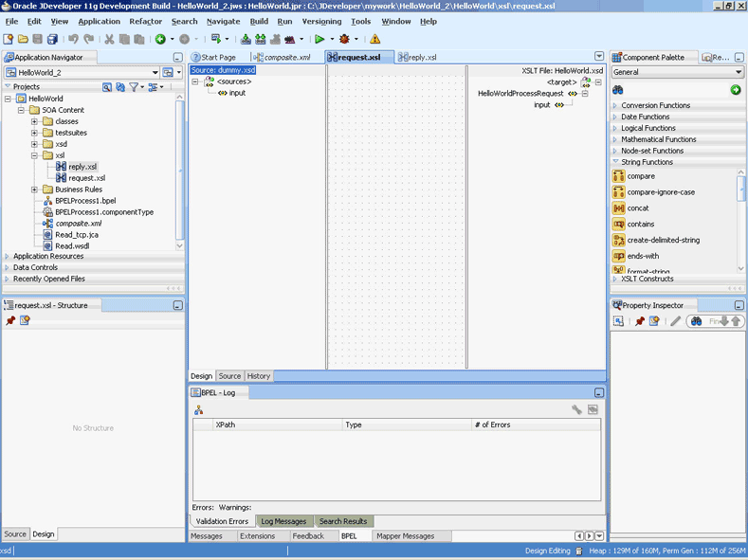The width and height of the screenshot is (748, 560).
Task: Switch to the composite.xml editor tab
Action: click(285, 58)
